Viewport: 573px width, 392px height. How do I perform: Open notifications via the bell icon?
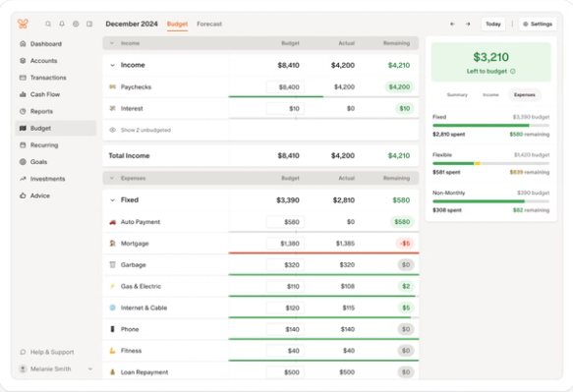click(x=62, y=24)
